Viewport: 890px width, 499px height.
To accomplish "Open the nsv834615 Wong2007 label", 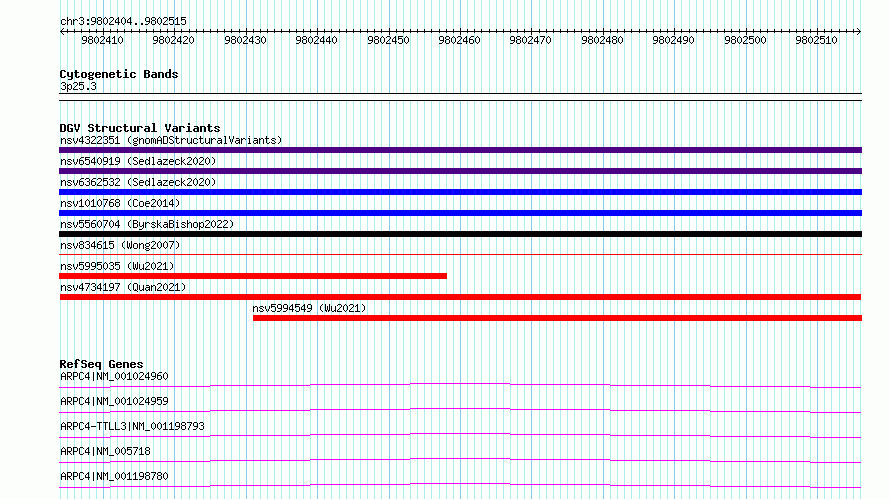I will (x=120, y=245).
